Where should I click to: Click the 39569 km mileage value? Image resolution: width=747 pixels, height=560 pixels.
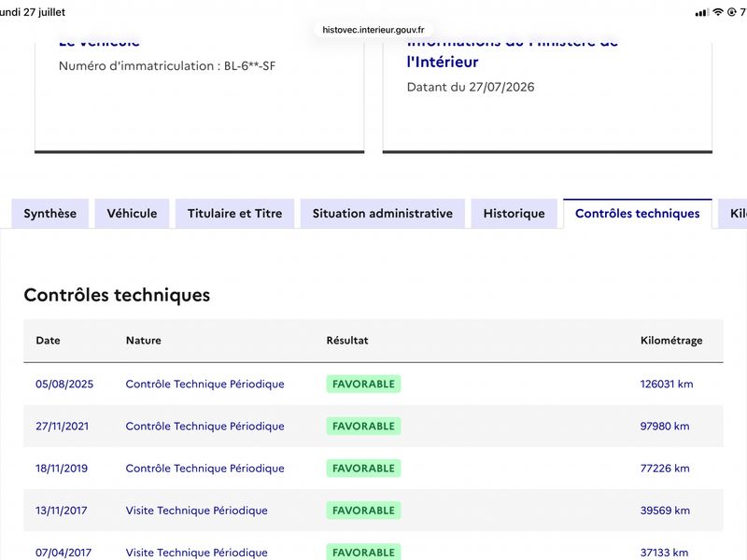pyautogui.click(x=665, y=511)
